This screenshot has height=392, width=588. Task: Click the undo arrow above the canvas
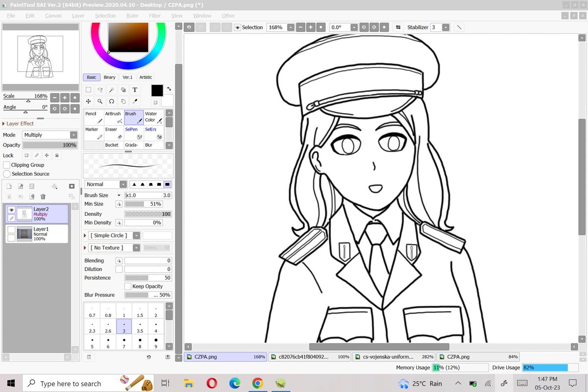189,27
